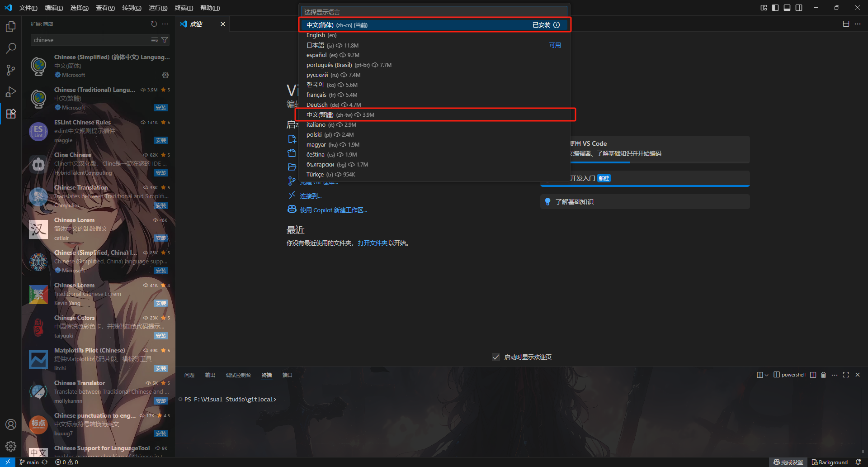Select 中文(繁體) in language list

[434, 115]
